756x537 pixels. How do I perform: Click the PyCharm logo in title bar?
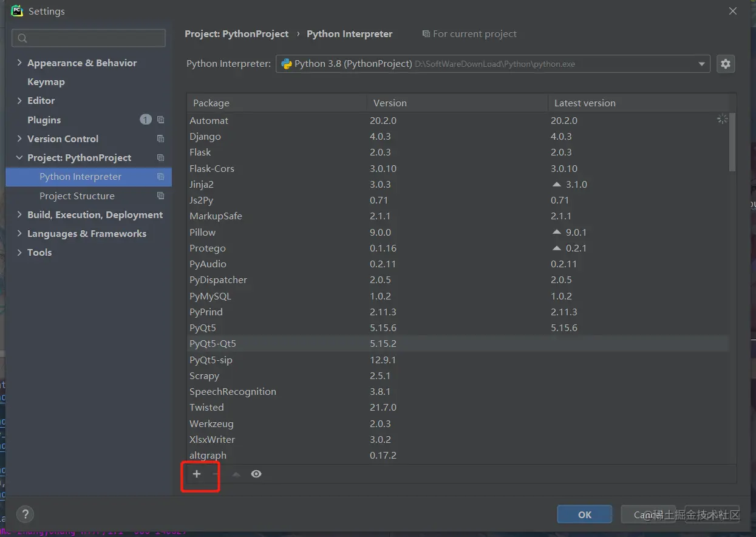point(17,10)
